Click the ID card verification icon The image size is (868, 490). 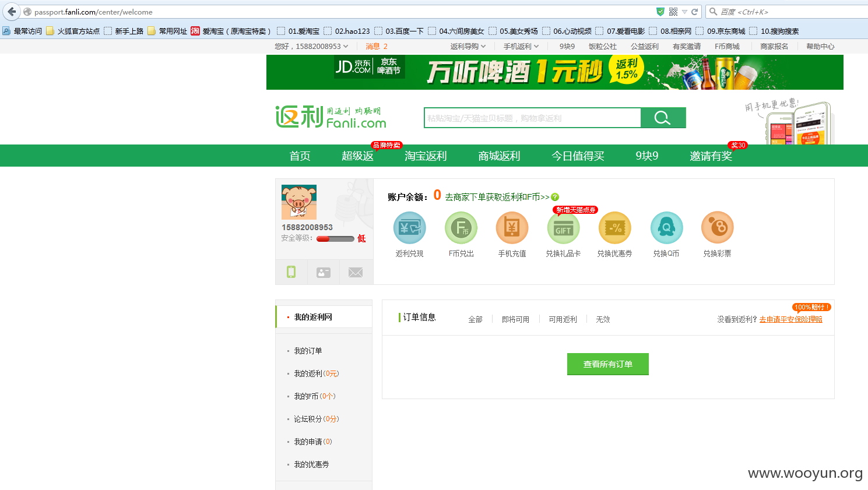point(324,272)
